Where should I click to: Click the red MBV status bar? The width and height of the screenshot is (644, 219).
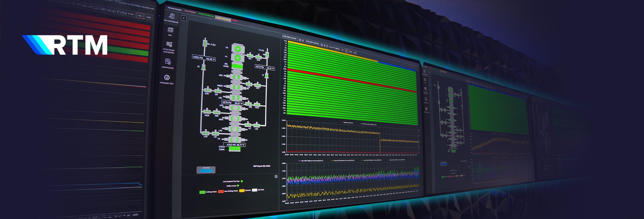[x=352, y=81]
